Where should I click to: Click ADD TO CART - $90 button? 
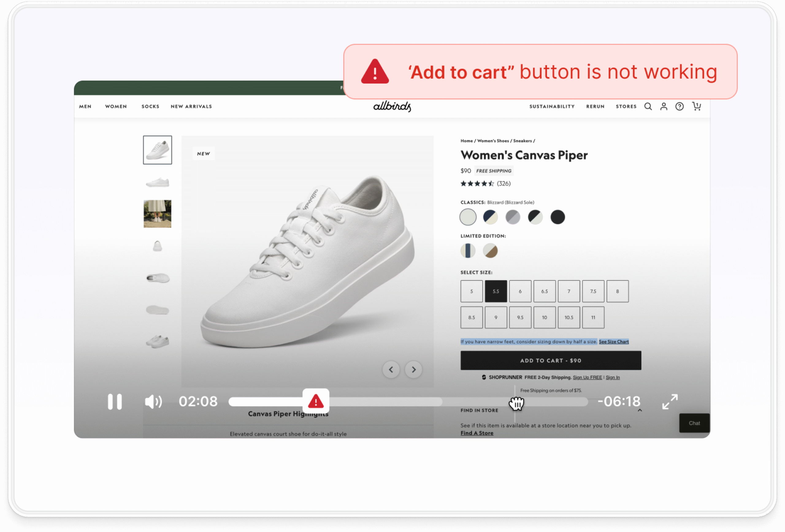tap(551, 360)
